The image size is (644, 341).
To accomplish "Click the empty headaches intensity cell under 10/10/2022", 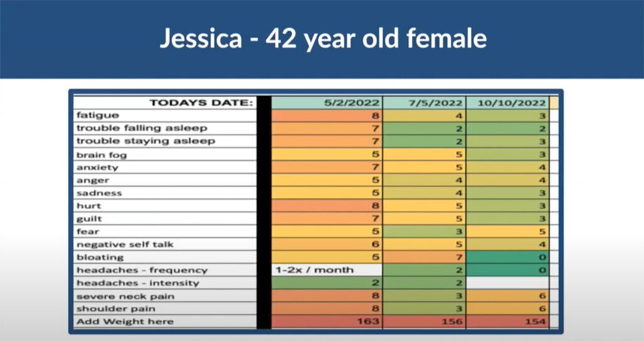I will (x=508, y=283).
